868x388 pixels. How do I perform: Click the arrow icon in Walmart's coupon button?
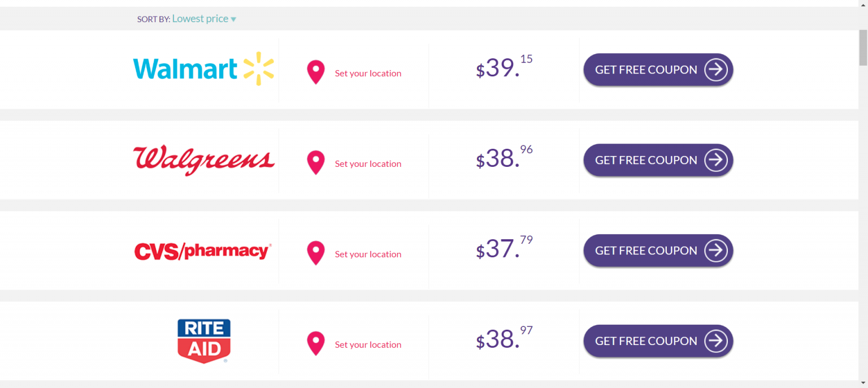[715, 70]
